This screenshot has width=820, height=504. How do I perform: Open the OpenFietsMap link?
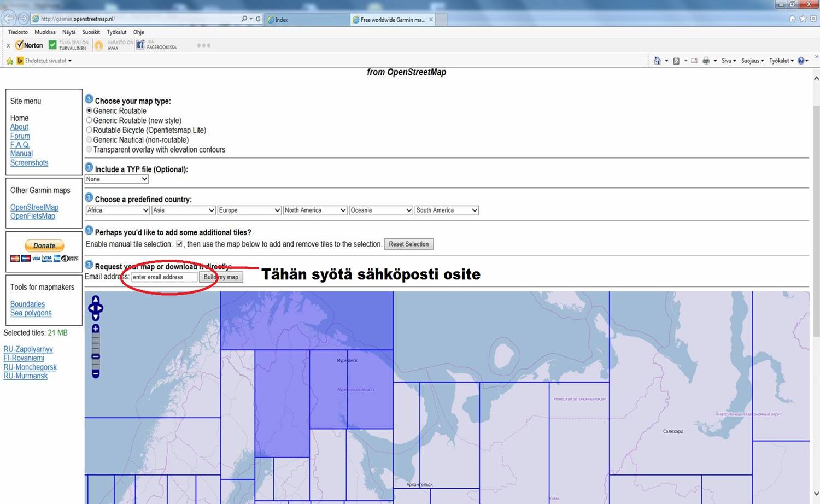tap(33, 216)
